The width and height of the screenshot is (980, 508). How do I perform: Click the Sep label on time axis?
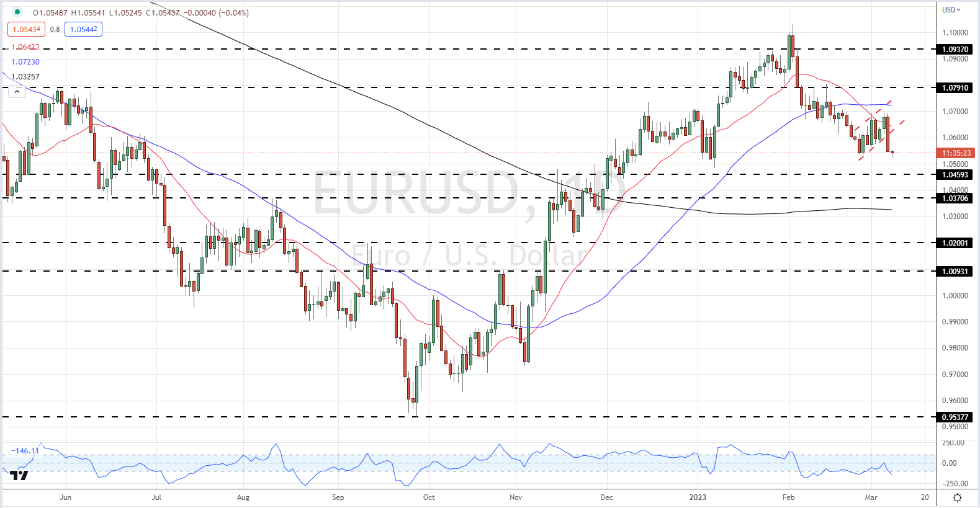pyautogui.click(x=338, y=497)
